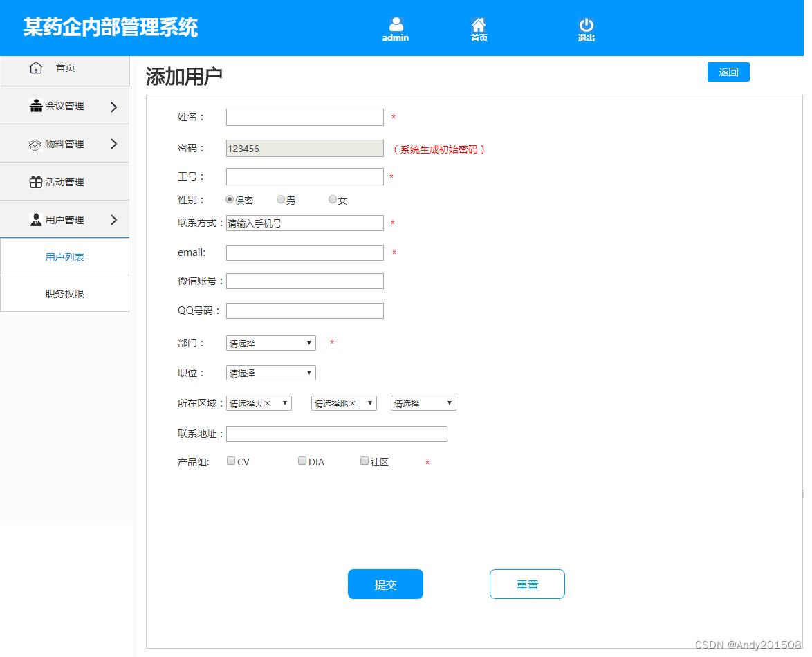
Task: Click the admin user profile icon
Action: (x=396, y=24)
